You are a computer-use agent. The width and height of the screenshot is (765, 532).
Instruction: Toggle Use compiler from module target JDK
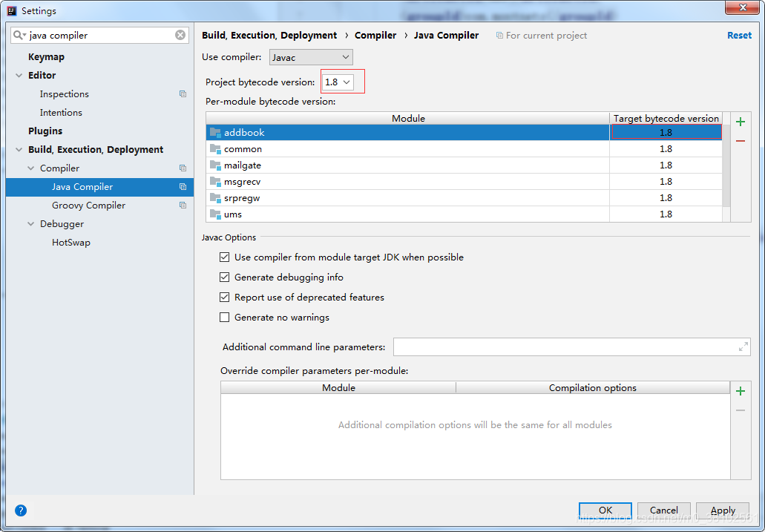point(224,257)
